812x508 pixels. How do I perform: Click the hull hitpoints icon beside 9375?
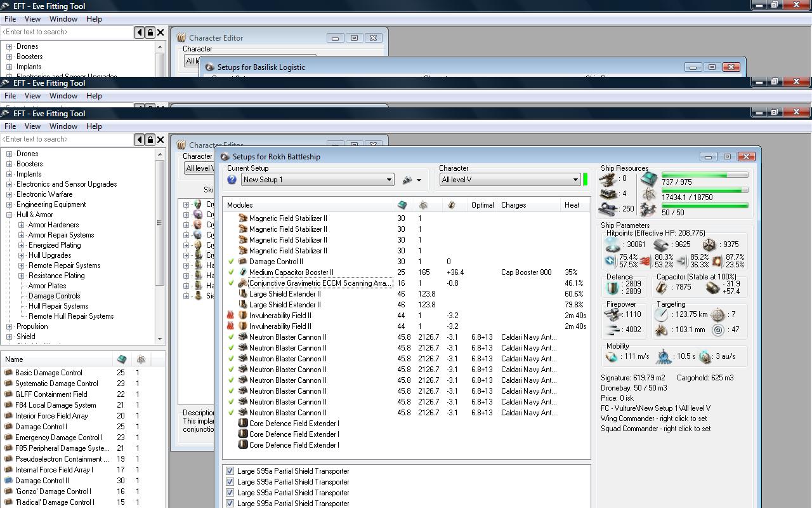click(709, 244)
